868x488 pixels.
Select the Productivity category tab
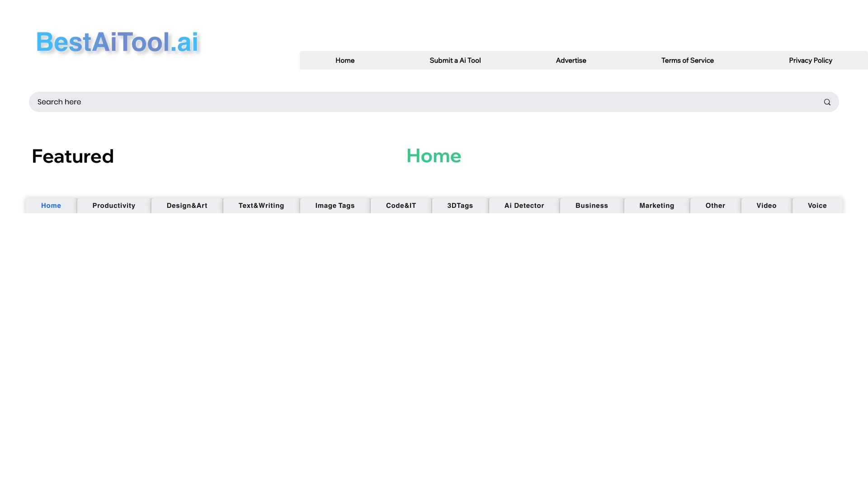[x=113, y=206]
